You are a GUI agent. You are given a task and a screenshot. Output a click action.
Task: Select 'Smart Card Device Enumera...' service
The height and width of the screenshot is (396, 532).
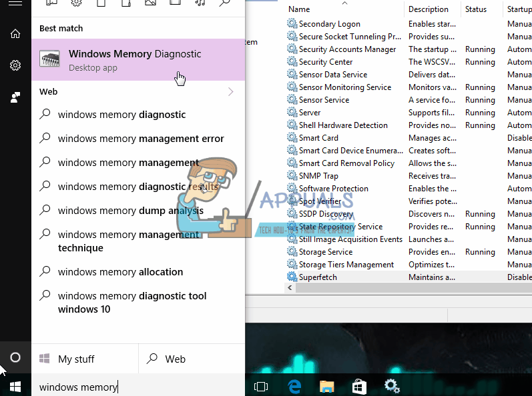pos(409,151)
